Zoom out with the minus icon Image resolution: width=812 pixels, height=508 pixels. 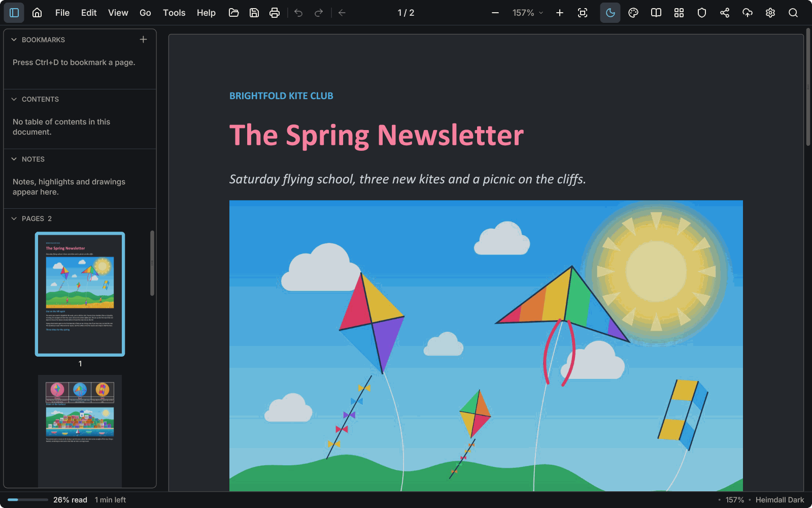(495, 13)
